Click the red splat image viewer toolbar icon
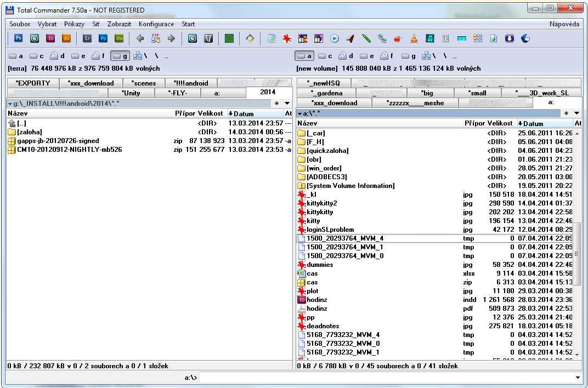The image size is (588, 388). tap(287, 38)
